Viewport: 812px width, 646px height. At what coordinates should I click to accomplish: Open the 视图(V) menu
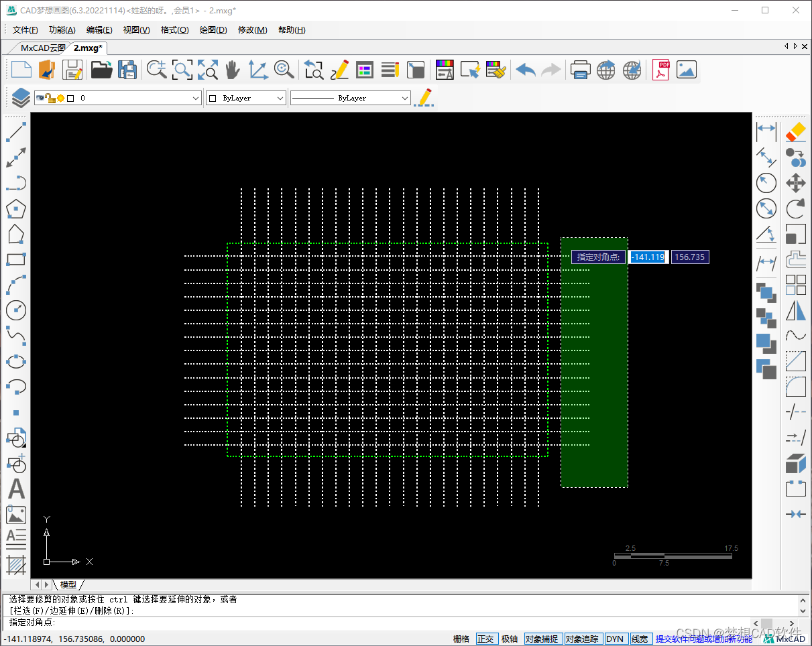[x=137, y=30]
